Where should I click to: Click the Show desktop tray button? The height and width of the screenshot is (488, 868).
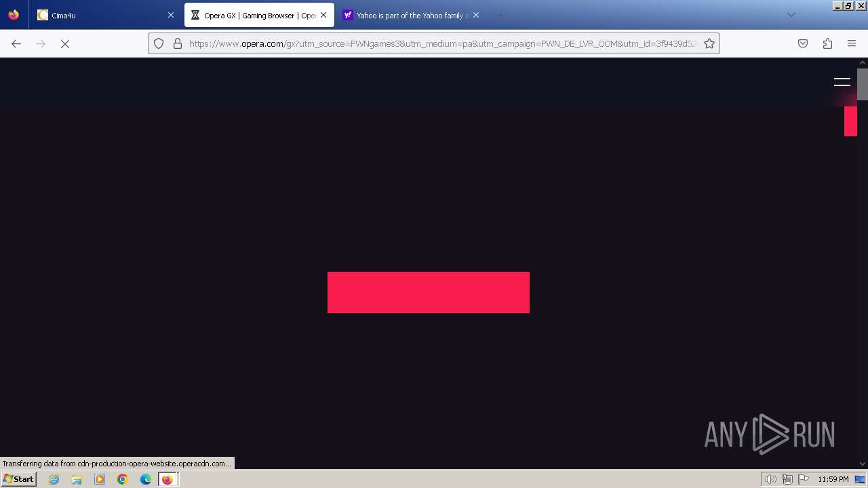pyautogui.click(x=860, y=479)
